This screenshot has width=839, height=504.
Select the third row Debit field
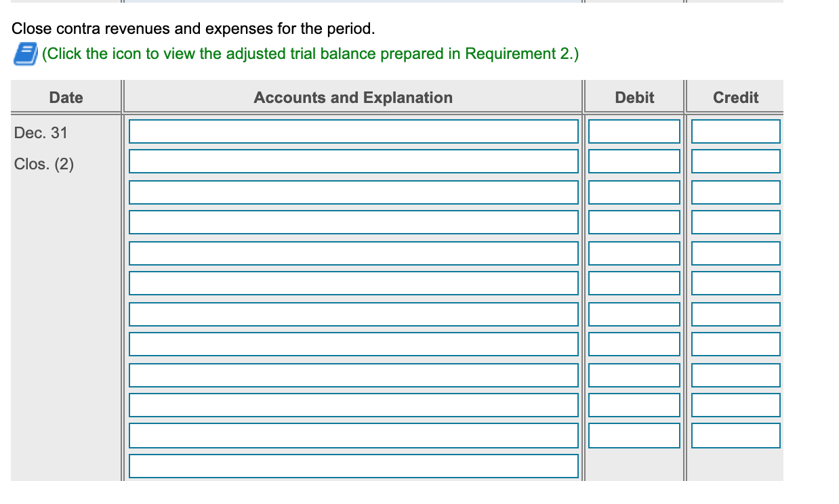(x=634, y=192)
